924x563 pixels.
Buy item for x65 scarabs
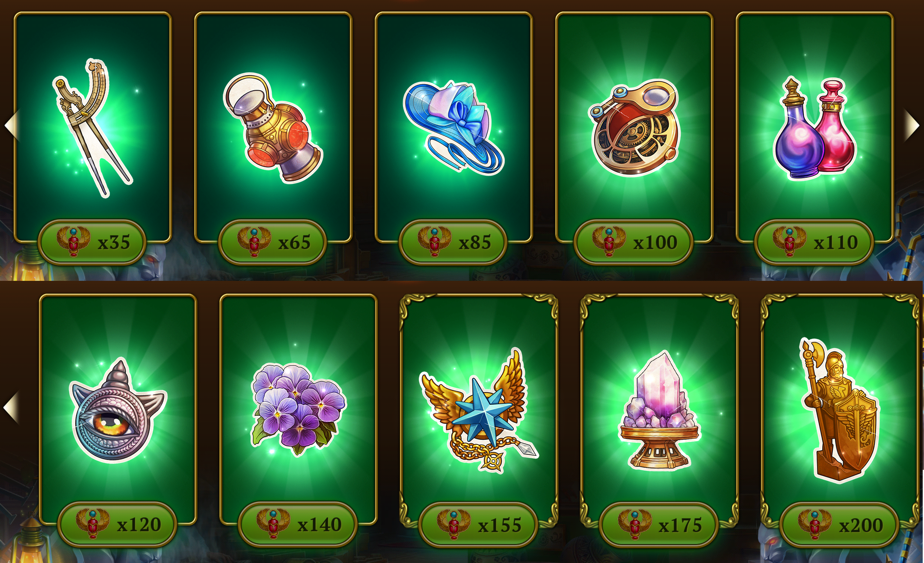(273, 242)
